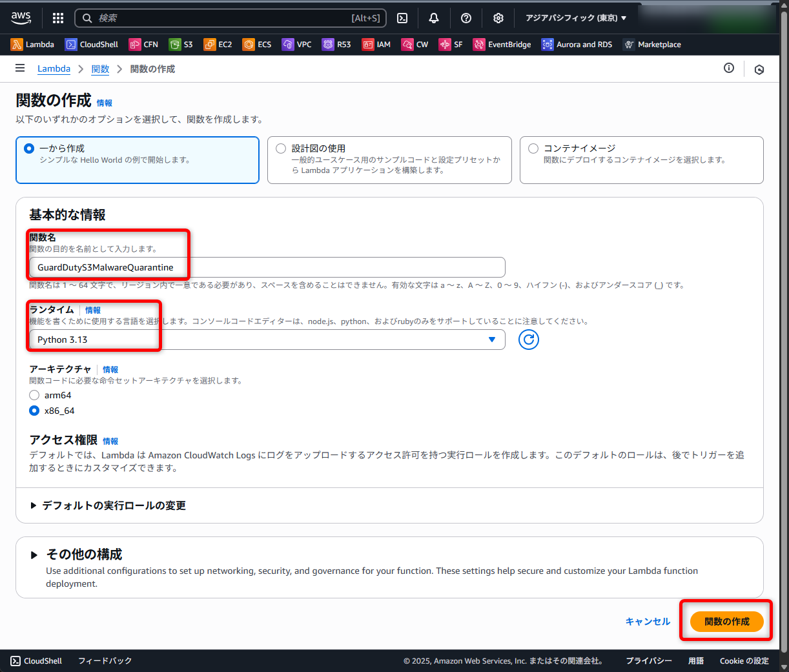789x672 pixels.
Task: Open the Aurora and RDS shortcut
Action: pos(577,45)
